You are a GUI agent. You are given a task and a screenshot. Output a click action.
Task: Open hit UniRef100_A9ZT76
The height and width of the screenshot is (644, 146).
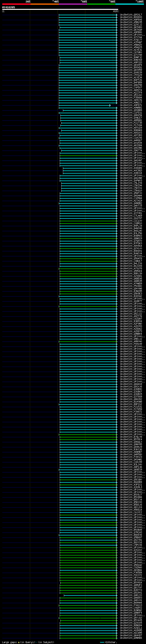pos(131,316)
